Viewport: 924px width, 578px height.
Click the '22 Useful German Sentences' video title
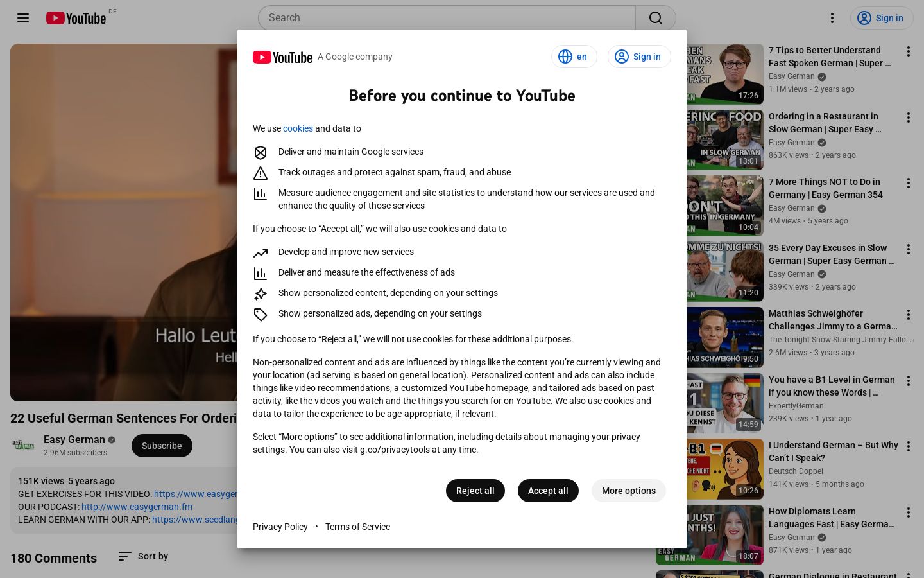(124, 418)
